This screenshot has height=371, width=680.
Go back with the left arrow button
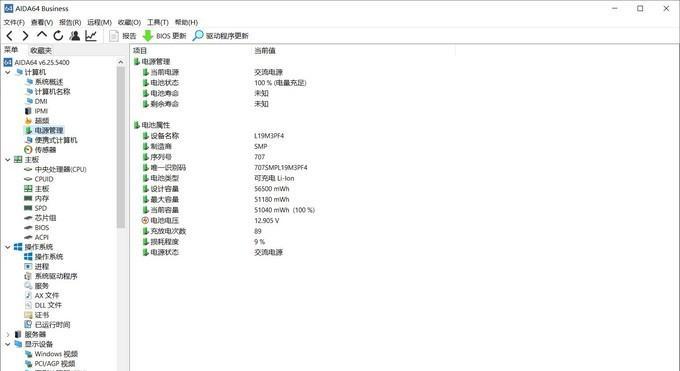[10, 36]
